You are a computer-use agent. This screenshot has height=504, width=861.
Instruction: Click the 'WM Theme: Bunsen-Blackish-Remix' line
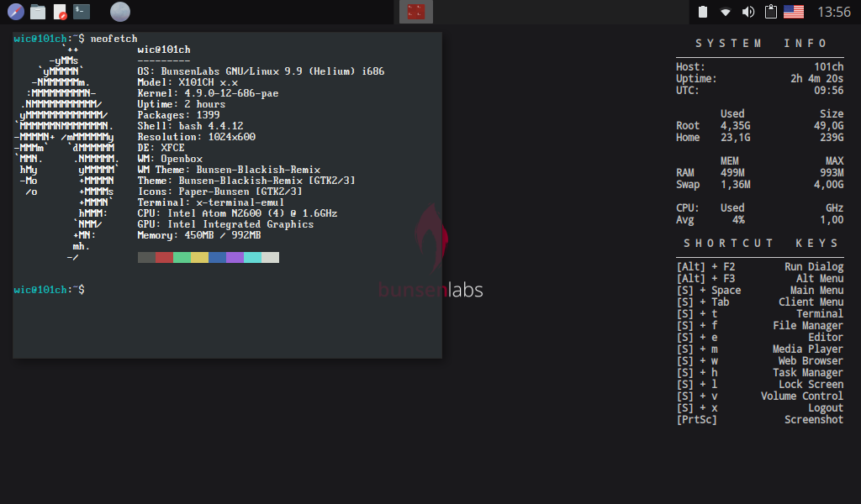coord(229,170)
